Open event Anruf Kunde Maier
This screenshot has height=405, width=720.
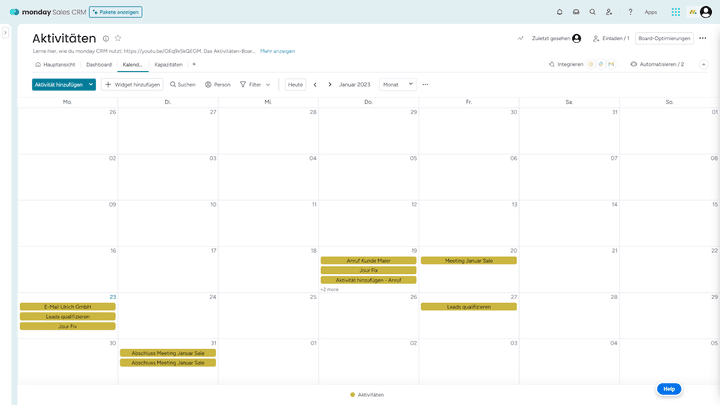368,260
